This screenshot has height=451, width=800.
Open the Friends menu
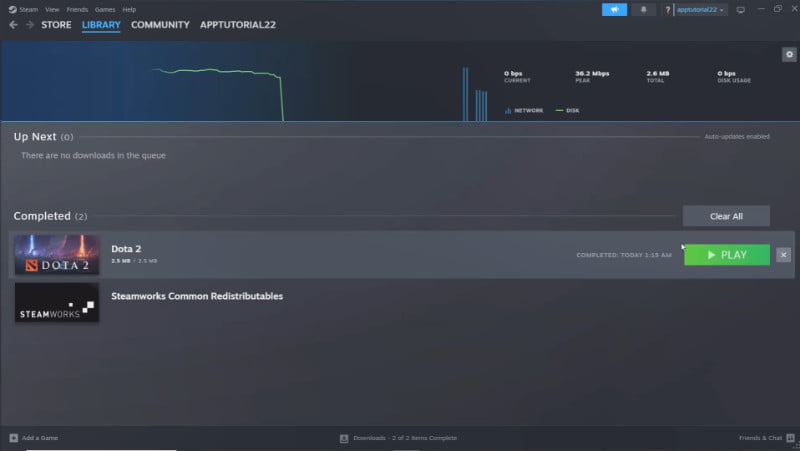pos(77,9)
